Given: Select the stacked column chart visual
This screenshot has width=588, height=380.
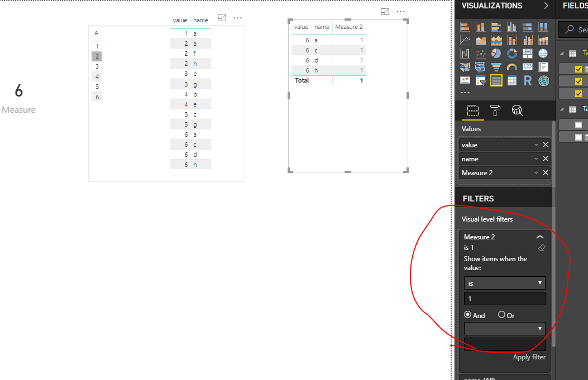Looking at the screenshot, I should point(480,27).
